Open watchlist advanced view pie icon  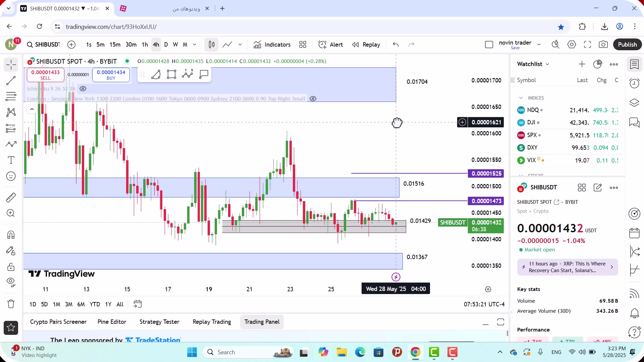[x=598, y=64]
